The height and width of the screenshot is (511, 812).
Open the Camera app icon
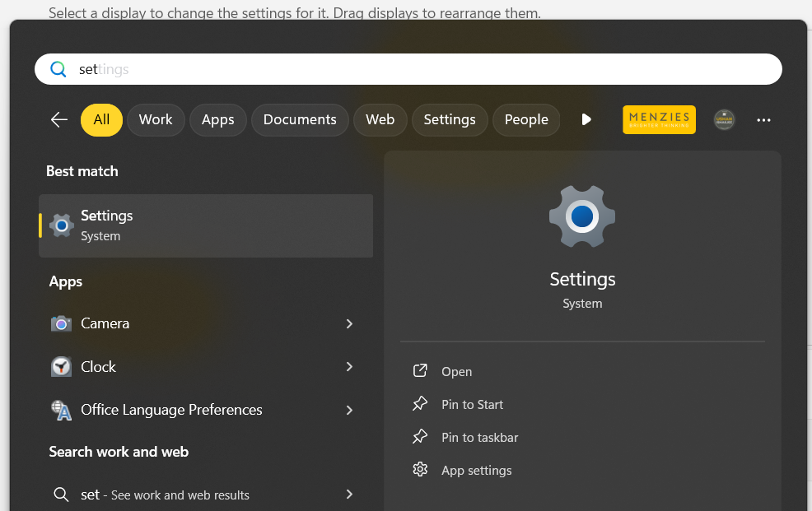(x=61, y=324)
